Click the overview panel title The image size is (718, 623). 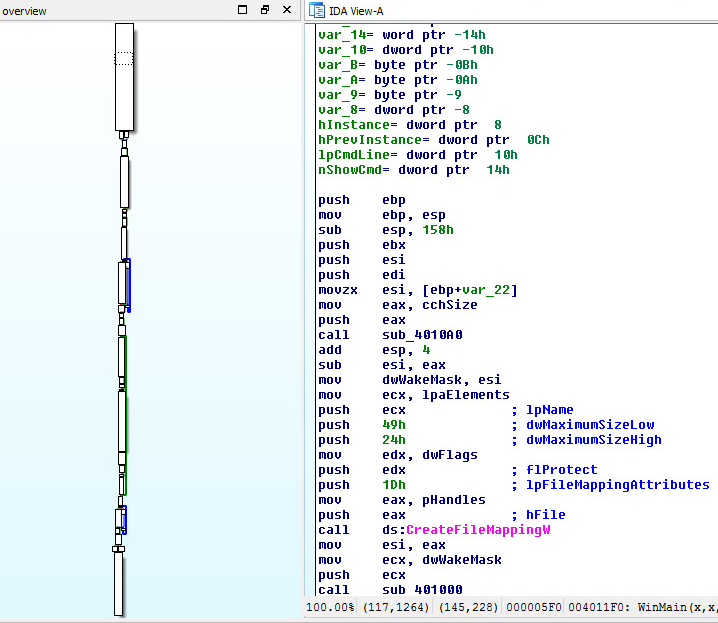click(x=24, y=11)
